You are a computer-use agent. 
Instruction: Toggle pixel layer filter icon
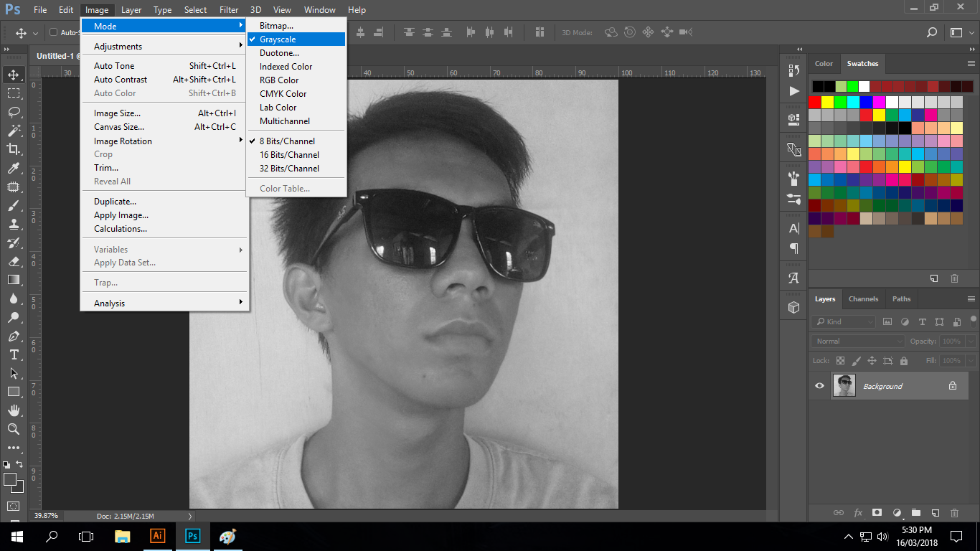tap(887, 321)
